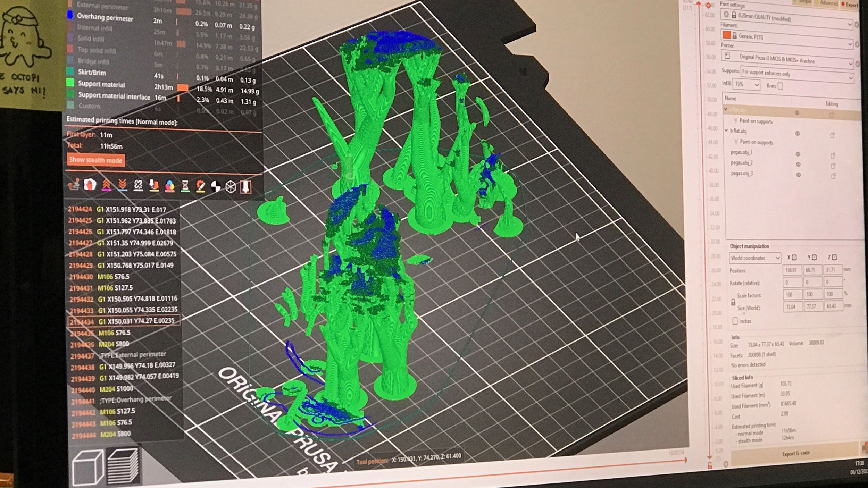Switch to the 3D editor cube view
This screenshot has width=868, height=488.
(x=88, y=467)
